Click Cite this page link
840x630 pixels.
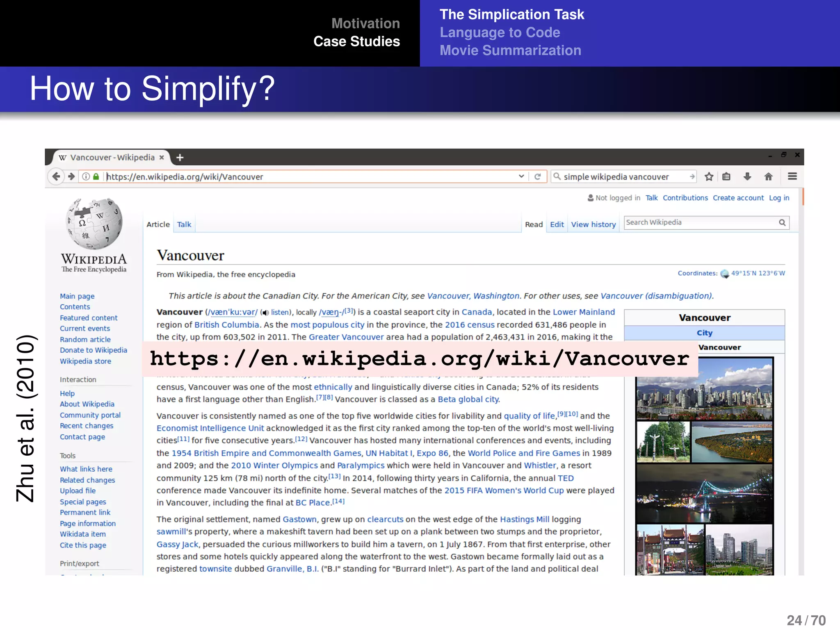click(83, 545)
